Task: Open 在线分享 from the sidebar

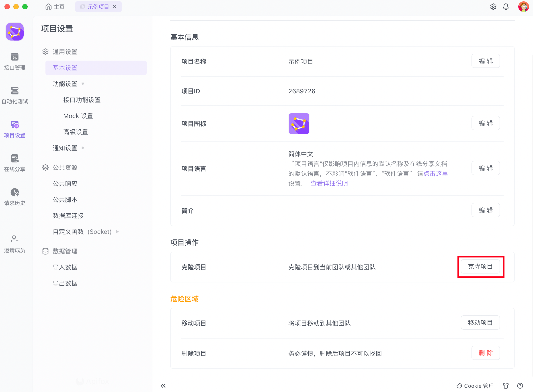Action: tap(14, 163)
